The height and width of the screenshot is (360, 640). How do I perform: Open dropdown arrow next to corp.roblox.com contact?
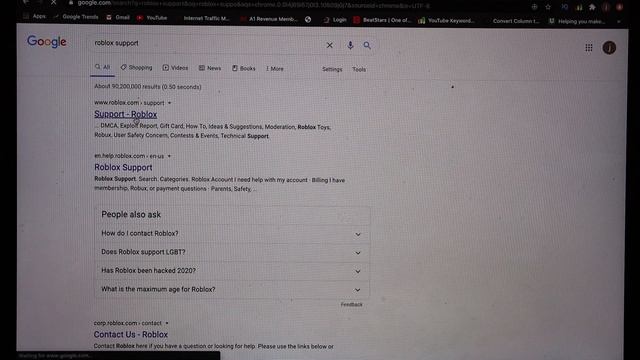click(167, 323)
